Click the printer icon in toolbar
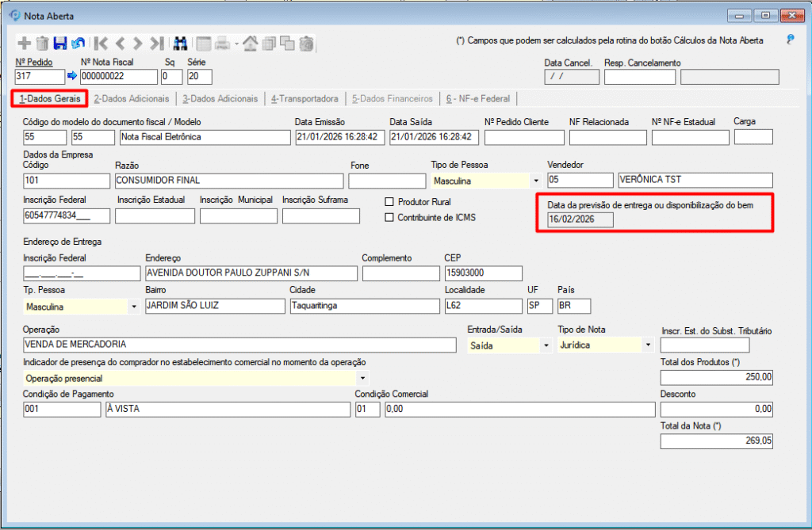The image size is (812, 530). (x=223, y=43)
